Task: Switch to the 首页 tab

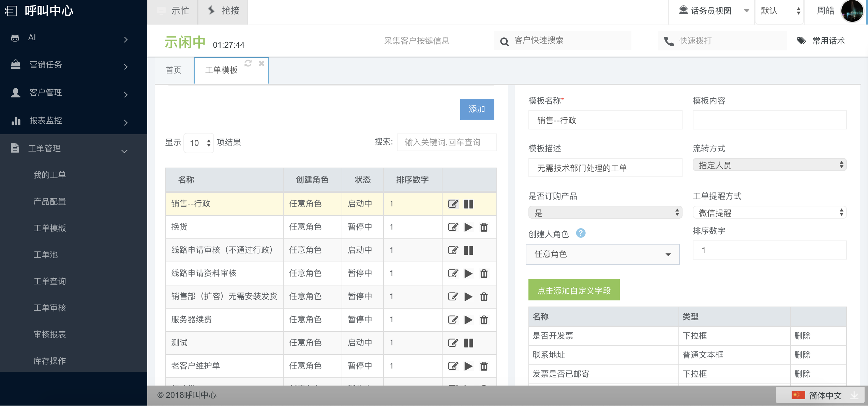Action: pyautogui.click(x=174, y=70)
